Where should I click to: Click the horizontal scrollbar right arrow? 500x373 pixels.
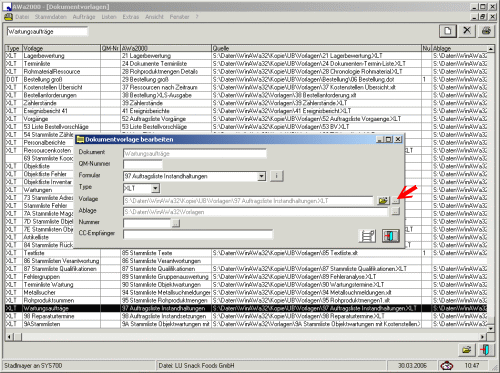483,337
